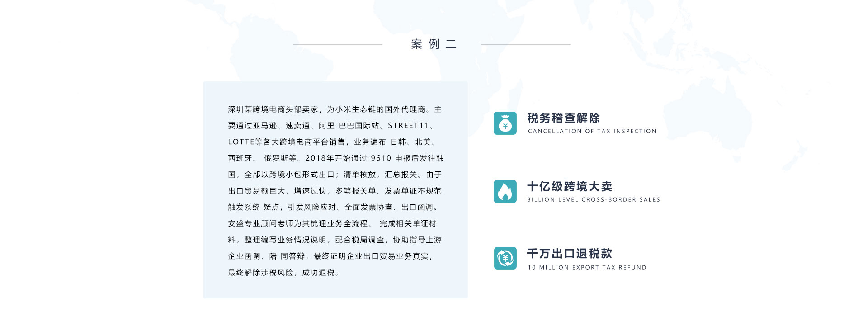This screenshot has width=868, height=331.
Task: Select the 案例二 section heading
Action: click(434, 44)
